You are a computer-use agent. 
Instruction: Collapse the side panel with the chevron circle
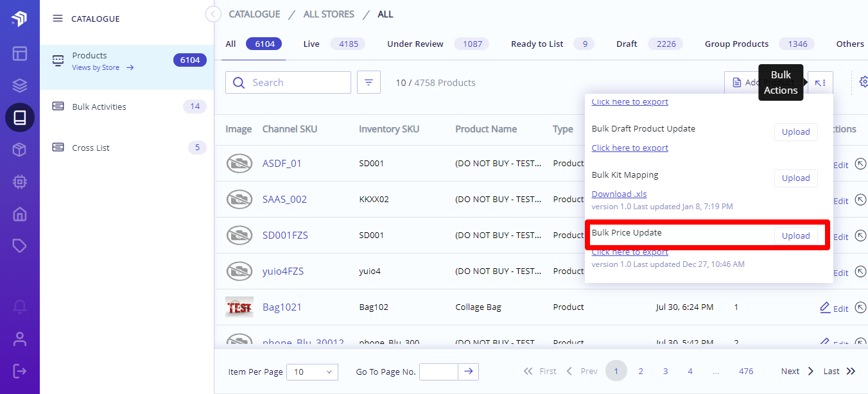(213, 14)
